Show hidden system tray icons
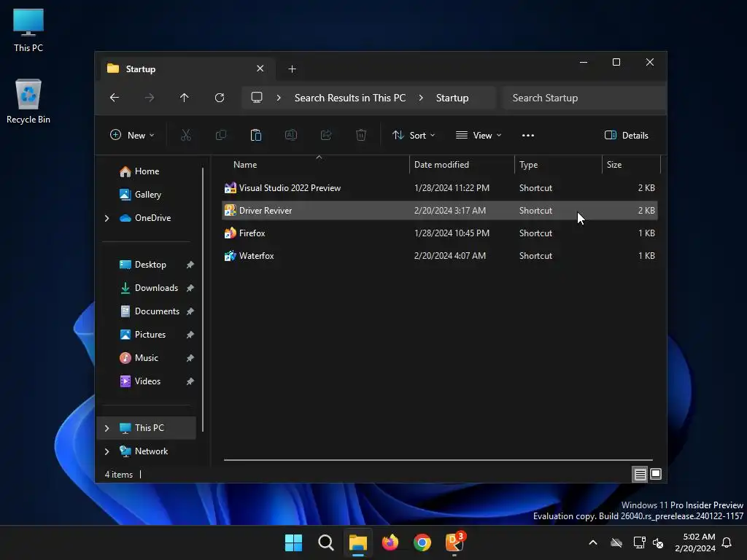This screenshot has height=560, width=747. (x=593, y=542)
